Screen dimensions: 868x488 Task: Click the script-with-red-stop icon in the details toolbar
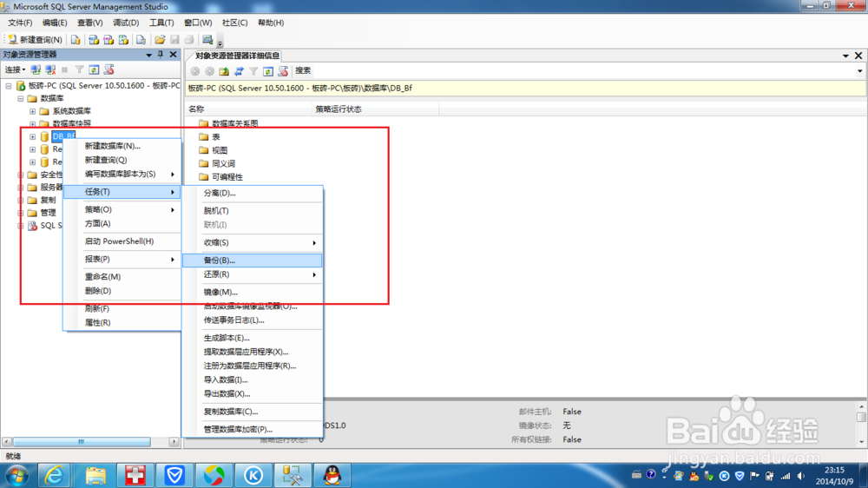283,71
